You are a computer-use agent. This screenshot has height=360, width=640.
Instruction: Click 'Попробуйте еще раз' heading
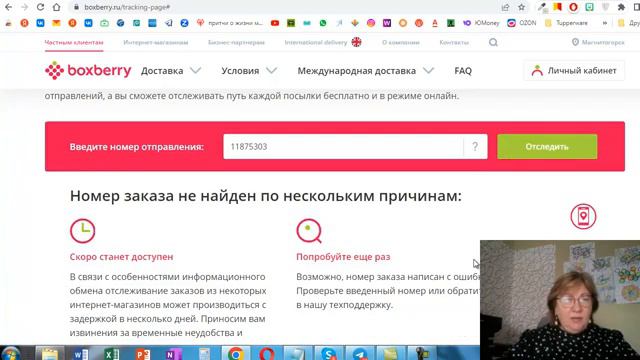coord(343,257)
